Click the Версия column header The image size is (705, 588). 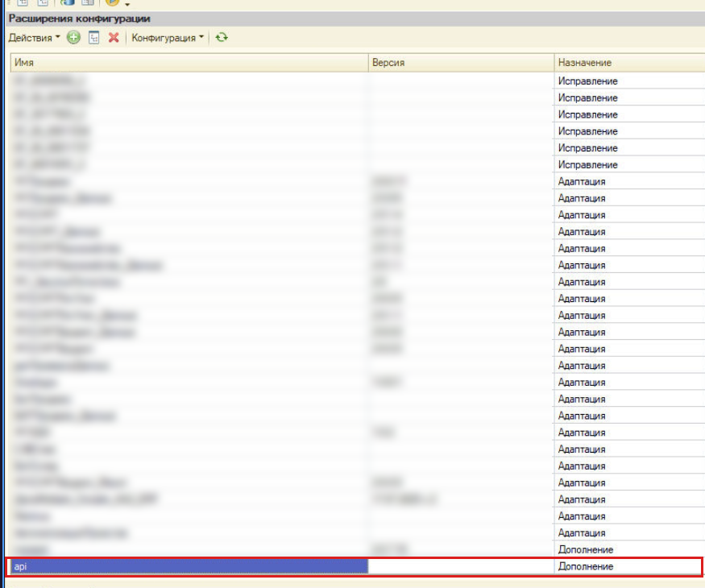point(462,63)
